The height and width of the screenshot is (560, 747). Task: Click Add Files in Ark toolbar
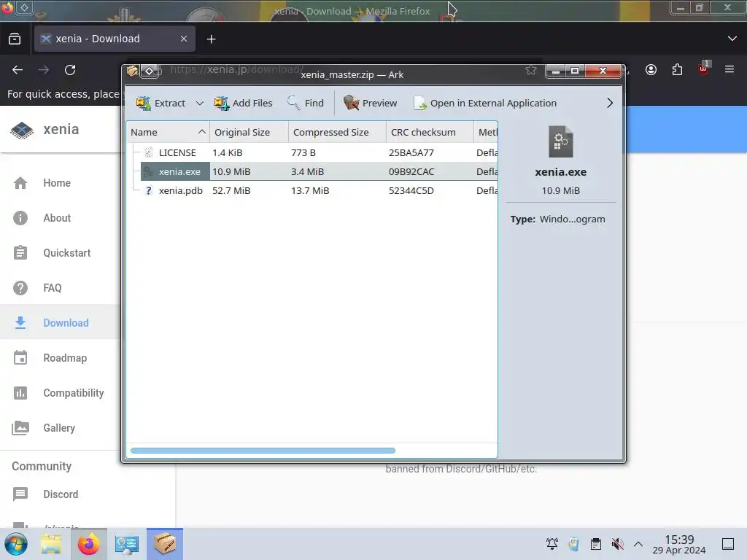tap(243, 103)
